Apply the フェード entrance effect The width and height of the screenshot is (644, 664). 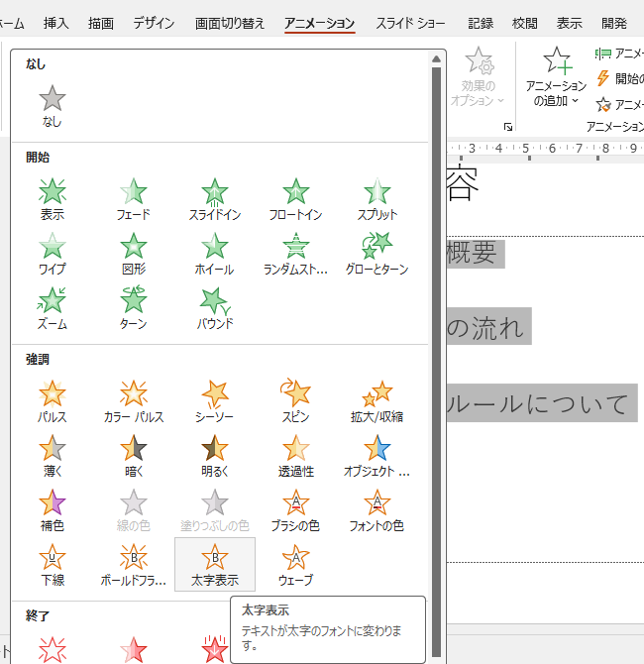tap(134, 199)
